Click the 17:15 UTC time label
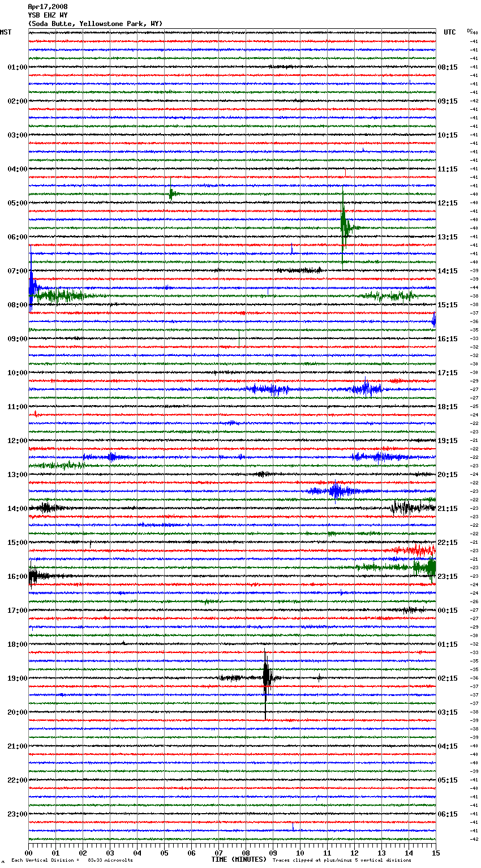Screen dimensions: 481x868 coord(448,373)
